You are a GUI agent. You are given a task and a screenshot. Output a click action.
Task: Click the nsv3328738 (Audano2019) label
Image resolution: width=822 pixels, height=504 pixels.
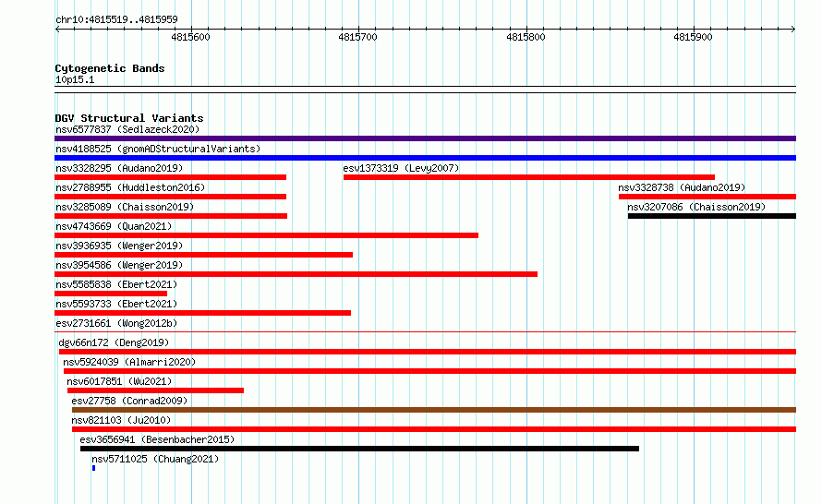(682, 187)
